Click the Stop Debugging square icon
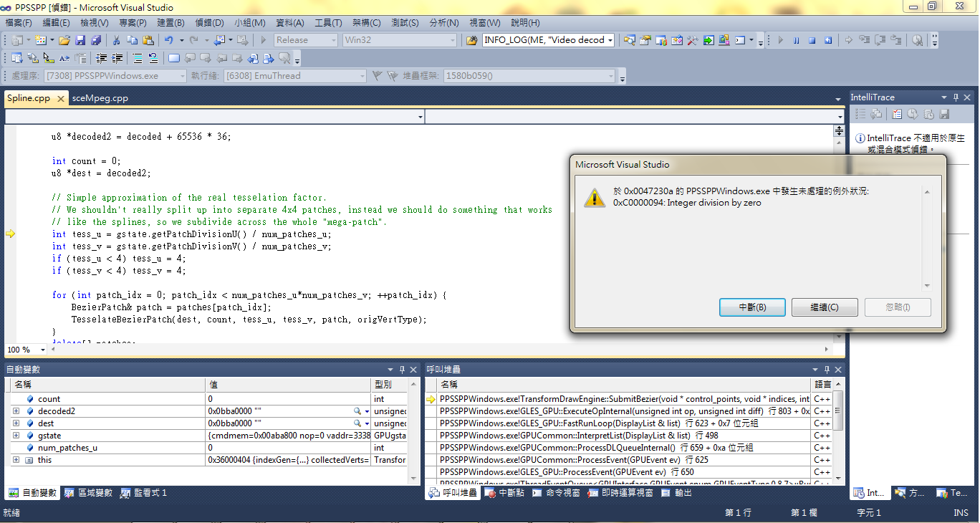The image size is (980, 523). (812, 40)
